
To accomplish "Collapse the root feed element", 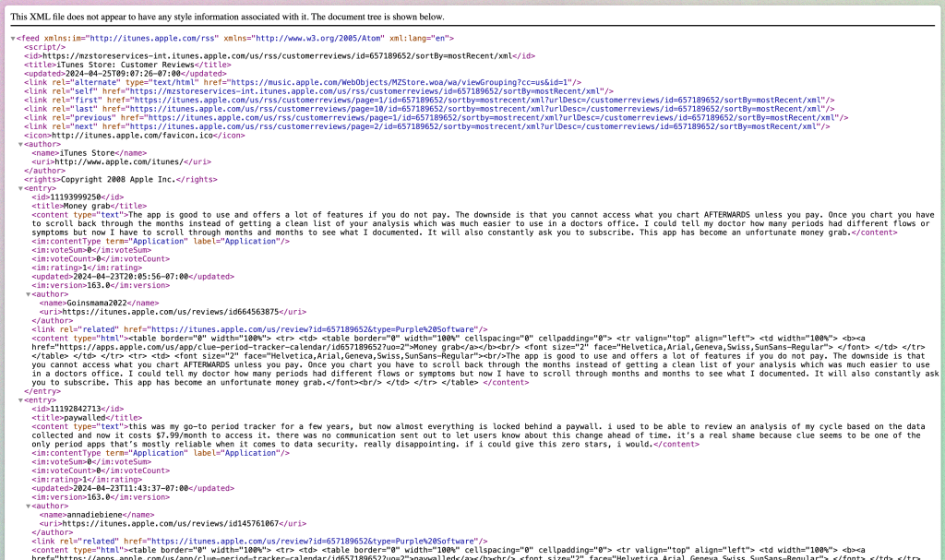I will coord(13,38).
